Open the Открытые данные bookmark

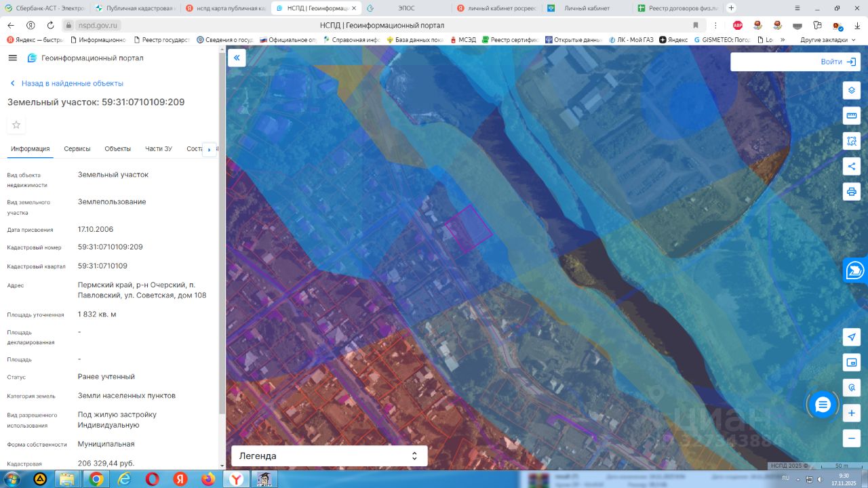coord(574,39)
